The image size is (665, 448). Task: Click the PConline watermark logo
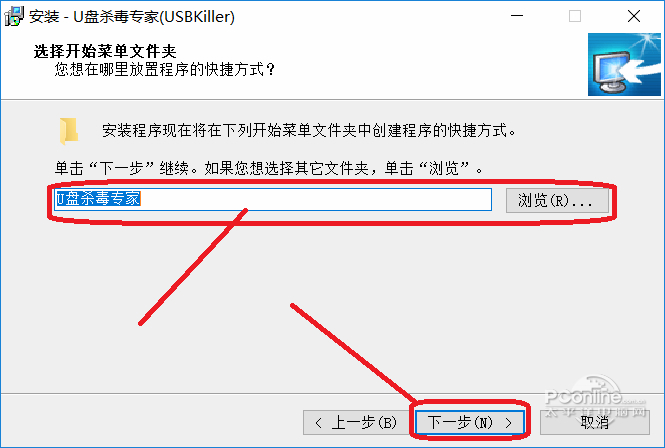[x=594, y=399]
